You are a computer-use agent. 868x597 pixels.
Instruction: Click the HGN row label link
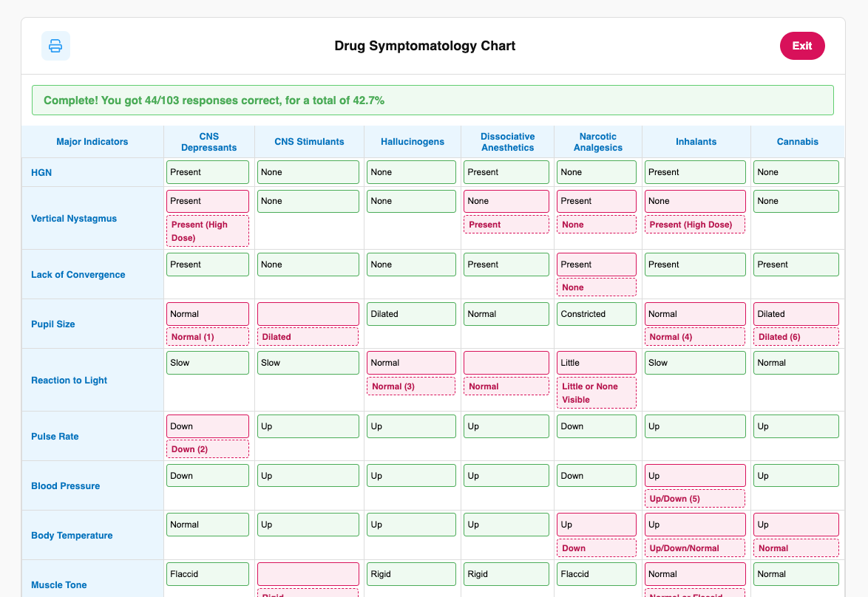(x=41, y=172)
